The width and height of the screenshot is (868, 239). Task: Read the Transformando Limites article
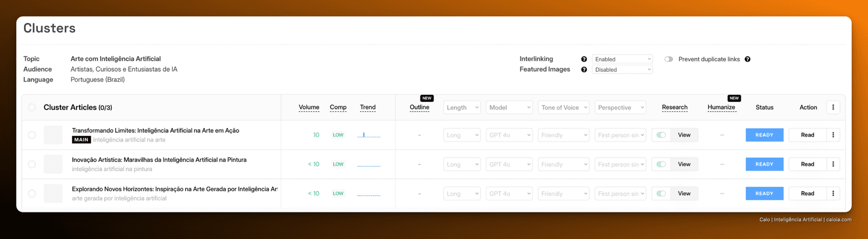pos(807,135)
